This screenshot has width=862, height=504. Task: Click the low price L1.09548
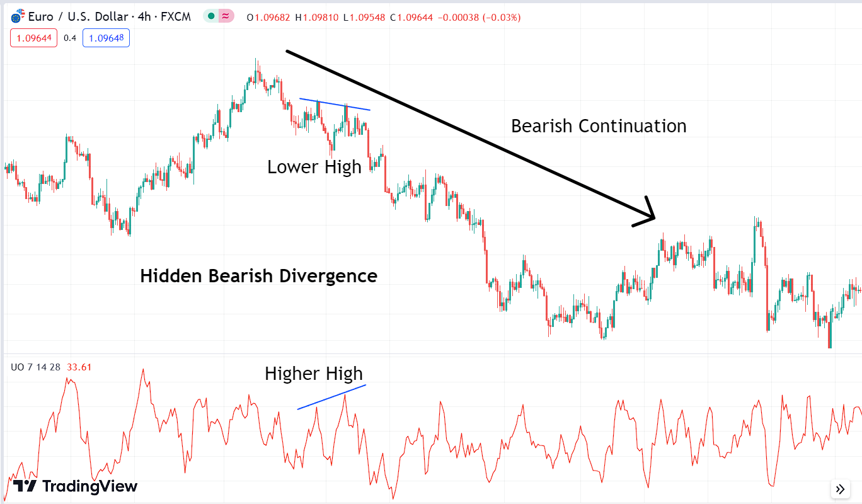[x=364, y=17]
